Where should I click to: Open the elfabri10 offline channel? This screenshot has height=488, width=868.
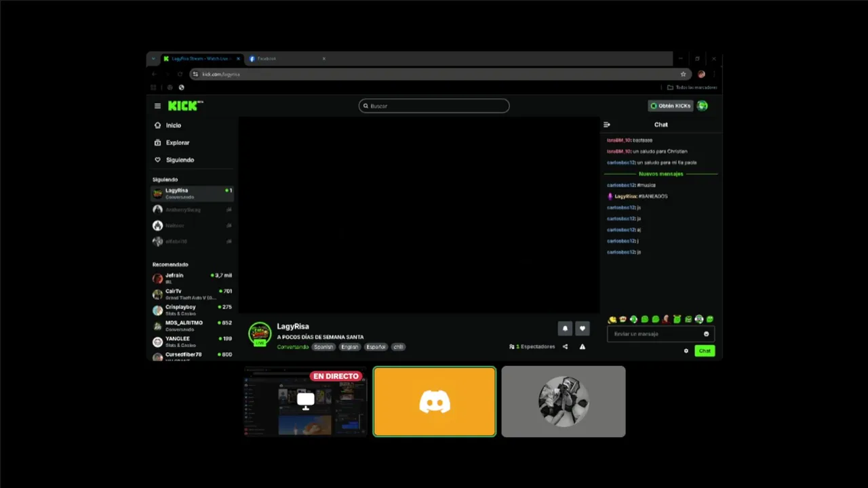(x=192, y=241)
